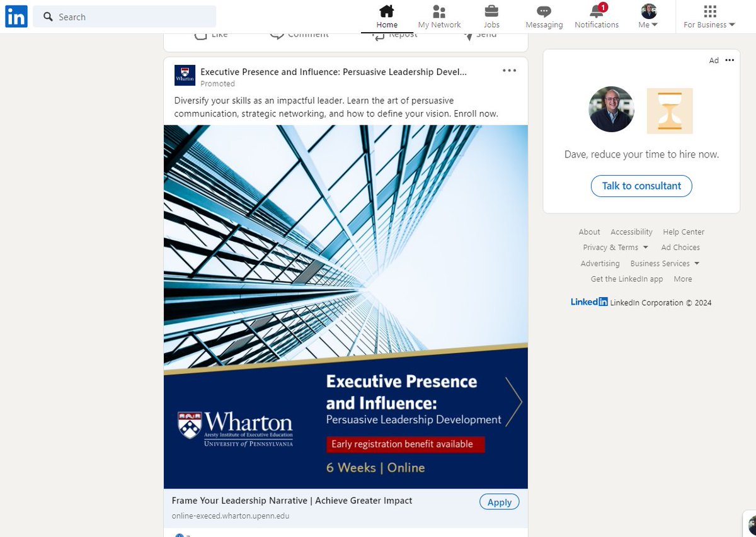Screen dimensions: 756x537
Task: Open the Executive Presence and Influence post title
Action: click(333, 72)
